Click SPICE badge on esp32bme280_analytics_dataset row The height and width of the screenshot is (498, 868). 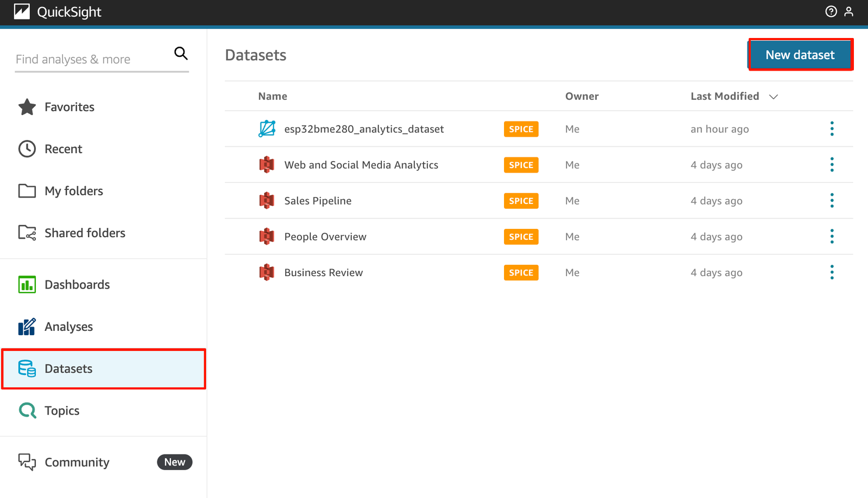tap(521, 129)
